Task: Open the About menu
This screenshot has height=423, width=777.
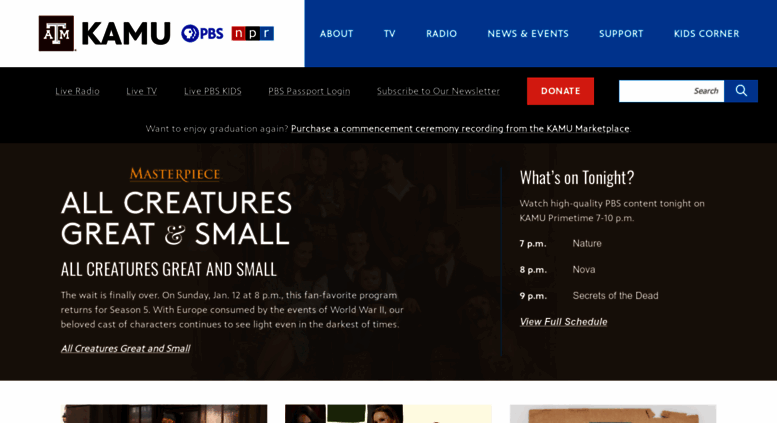Action: tap(336, 34)
